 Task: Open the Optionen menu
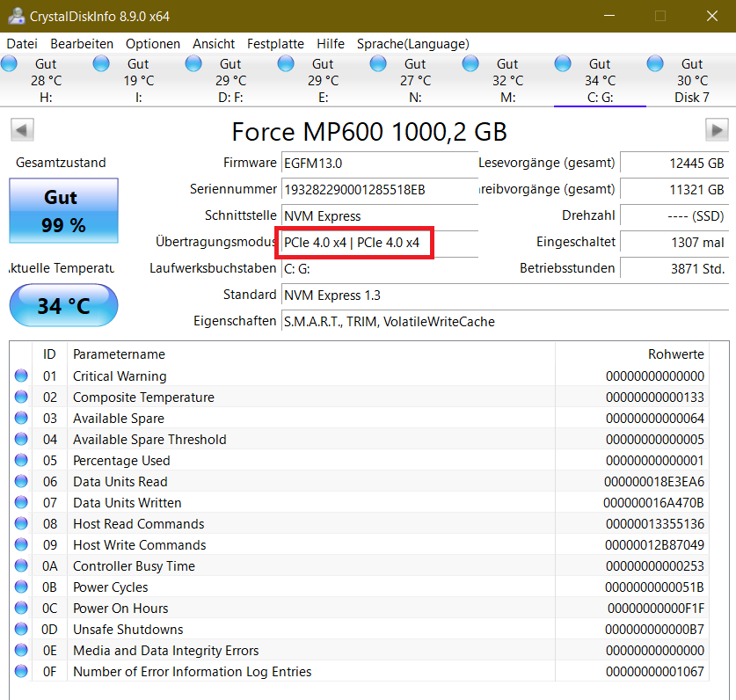pos(152,44)
